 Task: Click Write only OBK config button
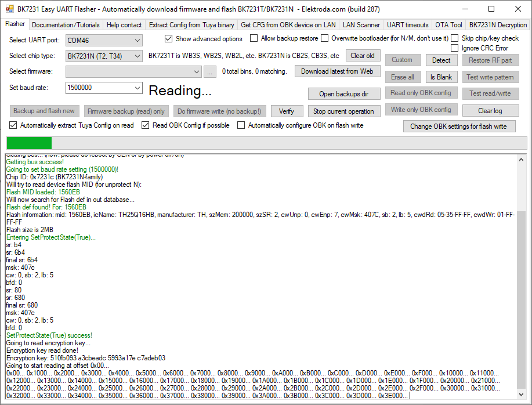pos(421,110)
